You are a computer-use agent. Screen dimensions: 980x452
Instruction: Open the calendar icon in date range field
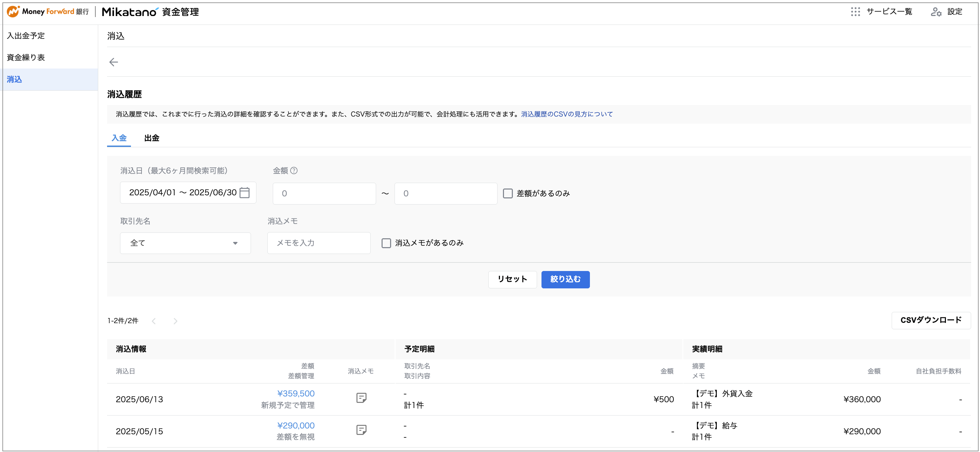244,193
